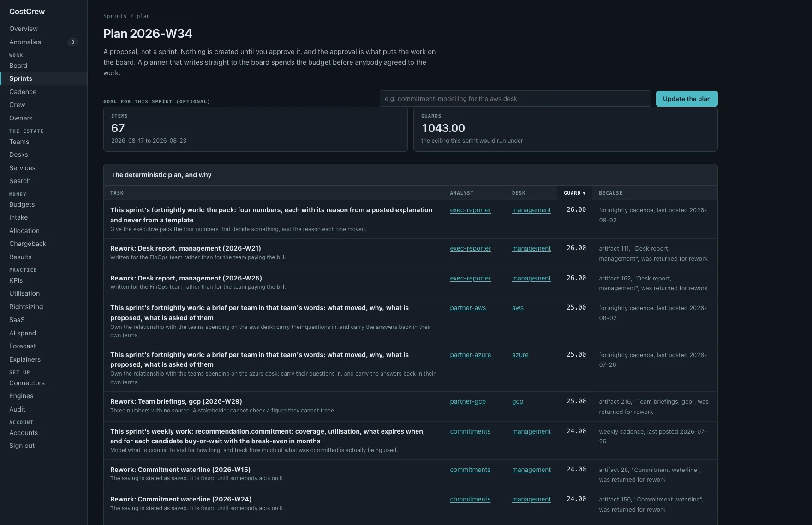Click the CostCrew logo title
Image resolution: width=812 pixels, height=525 pixels.
(27, 12)
